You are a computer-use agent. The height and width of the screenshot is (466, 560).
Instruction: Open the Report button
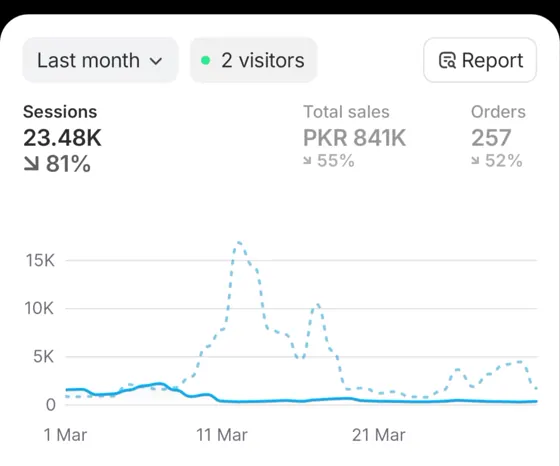click(480, 60)
